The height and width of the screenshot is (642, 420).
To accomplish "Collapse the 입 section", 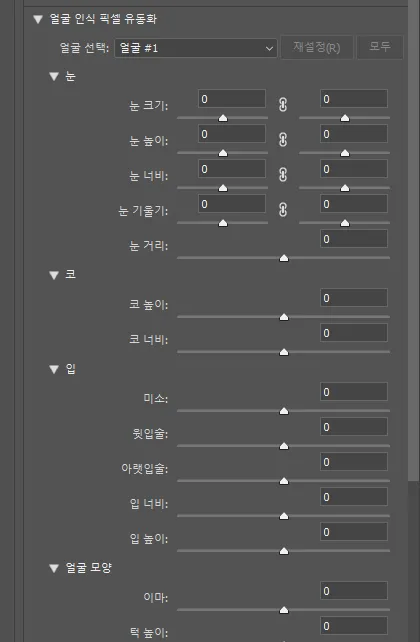I will (54, 369).
